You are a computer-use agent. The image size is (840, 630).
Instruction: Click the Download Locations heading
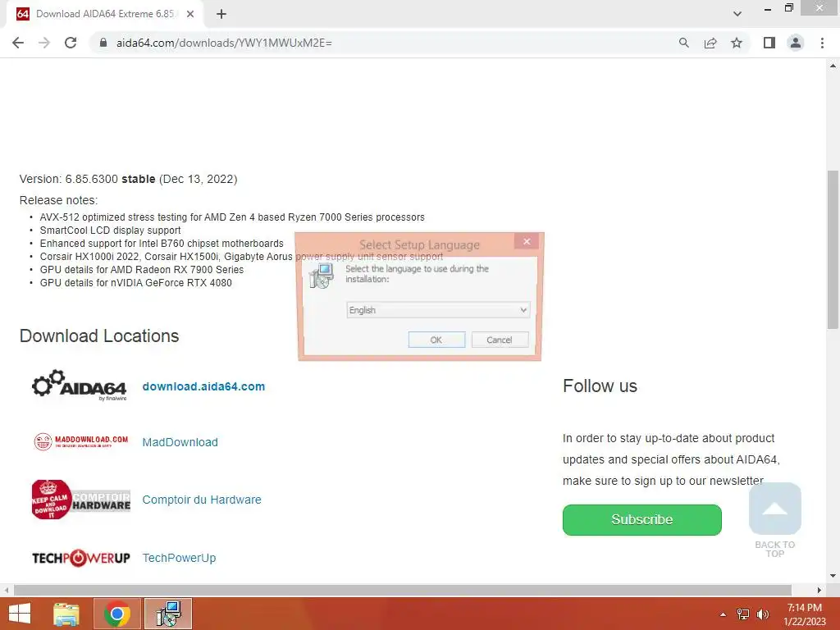(99, 336)
